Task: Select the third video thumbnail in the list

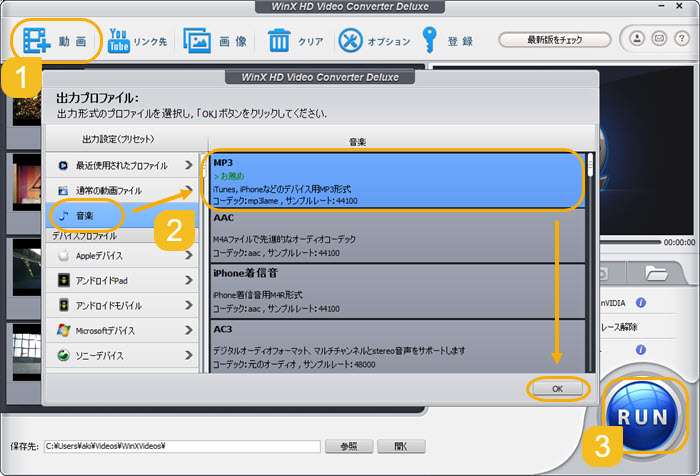Action: [x=27, y=267]
